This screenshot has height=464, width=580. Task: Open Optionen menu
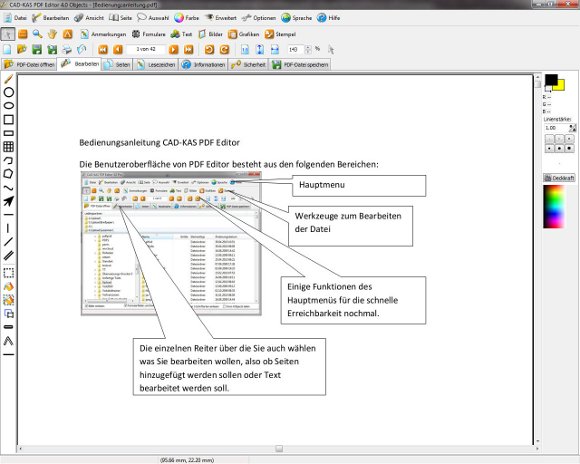tap(259, 18)
